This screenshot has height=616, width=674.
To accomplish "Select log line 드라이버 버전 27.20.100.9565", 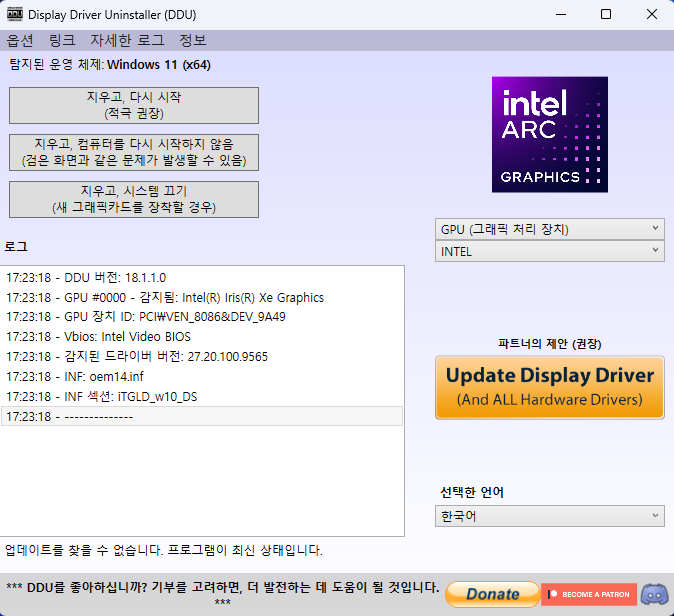I will (x=202, y=356).
